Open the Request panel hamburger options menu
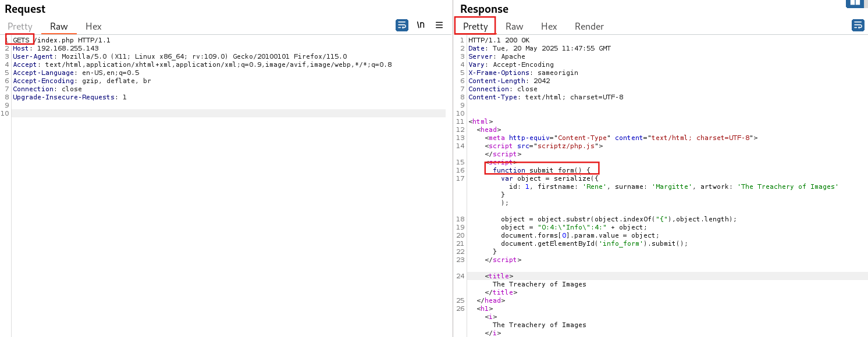The height and width of the screenshot is (337, 868). (439, 25)
